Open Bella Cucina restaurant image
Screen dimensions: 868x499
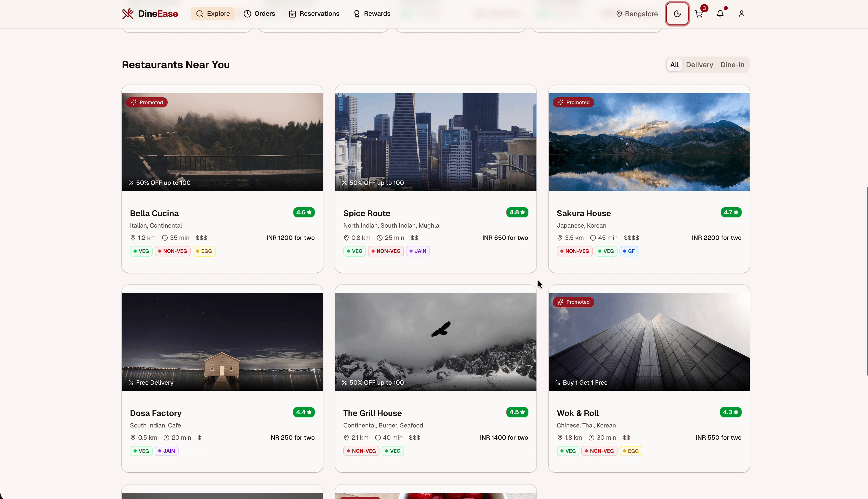coord(222,142)
